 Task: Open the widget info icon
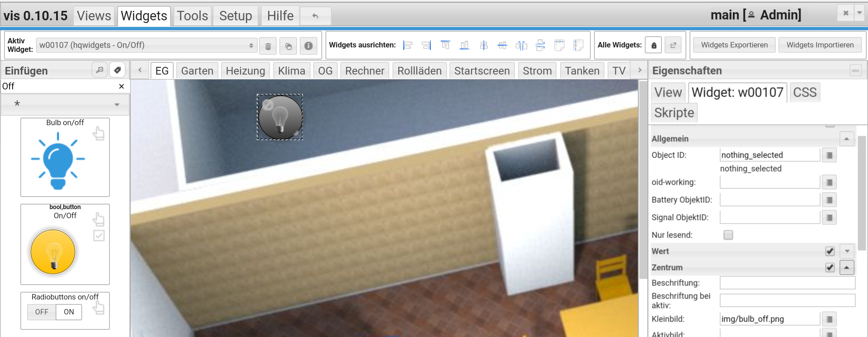308,46
